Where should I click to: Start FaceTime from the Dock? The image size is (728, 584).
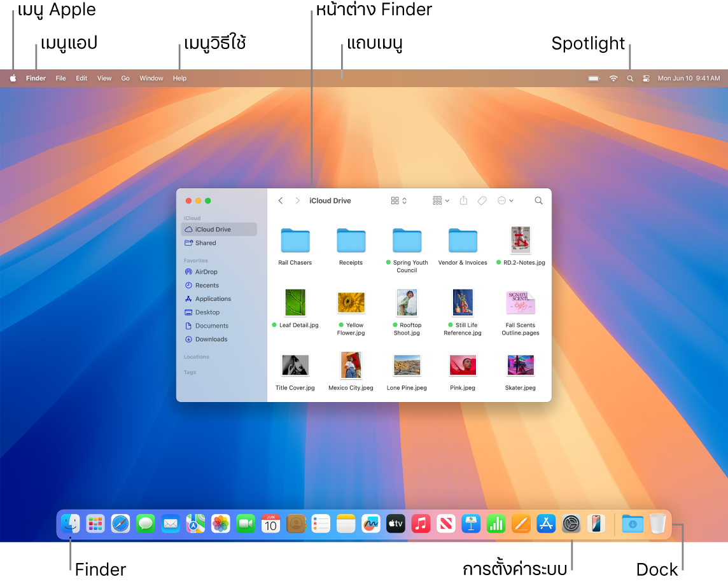[246, 524]
